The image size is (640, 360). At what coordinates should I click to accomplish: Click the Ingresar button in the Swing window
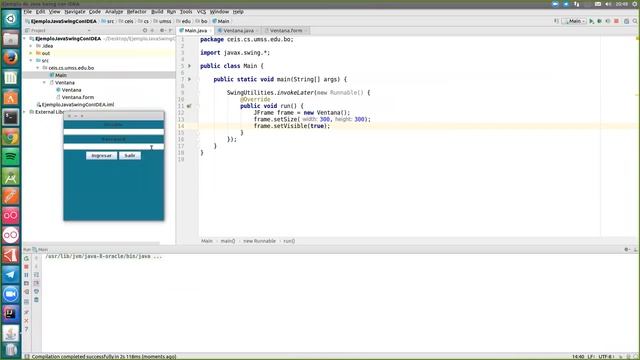tap(101, 156)
